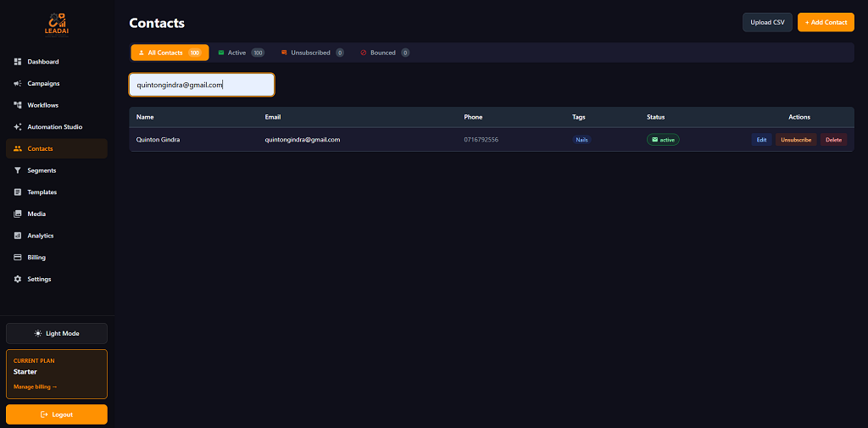Image resolution: width=868 pixels, height=428 pixels.
Task: Click the envelope icon in active status badge
Action: (x=655, y=140)
